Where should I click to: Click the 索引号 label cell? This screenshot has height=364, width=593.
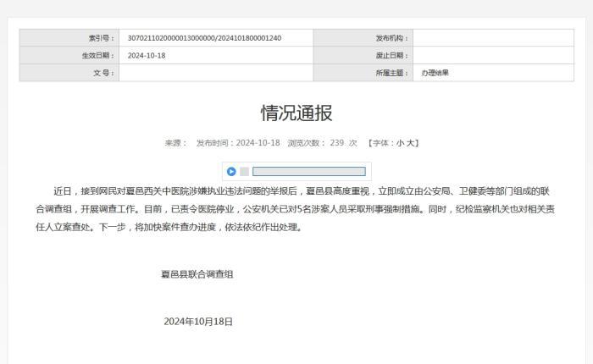[x=69, y=38]
